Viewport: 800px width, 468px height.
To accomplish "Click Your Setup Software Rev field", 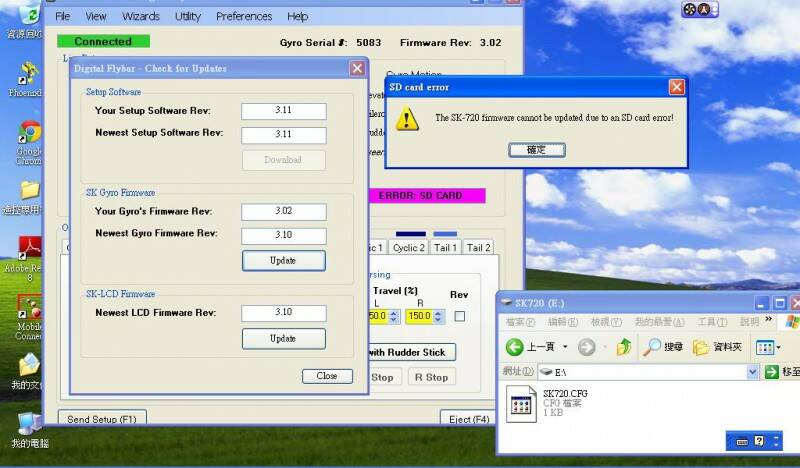I will coord(284,111).
